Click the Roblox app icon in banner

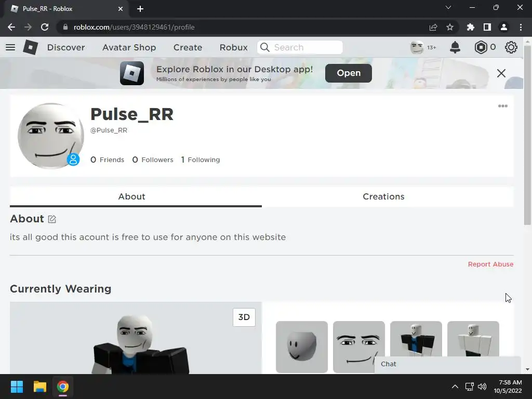(132, 73)
